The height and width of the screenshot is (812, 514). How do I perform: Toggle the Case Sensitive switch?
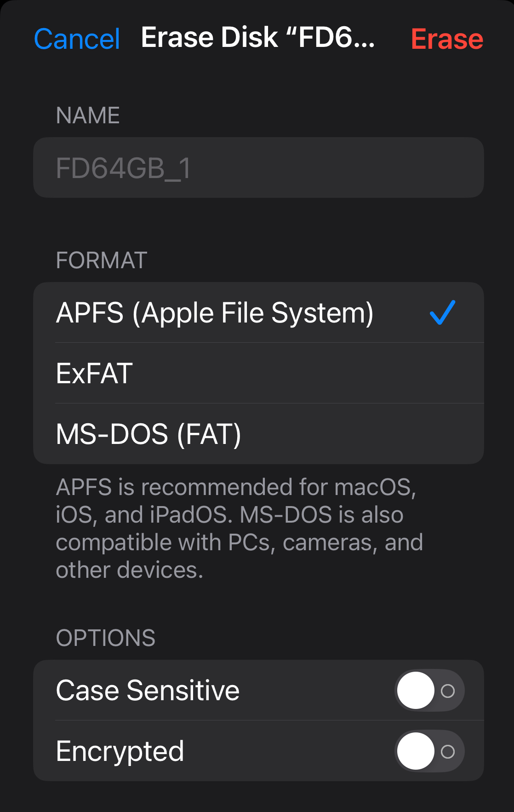(x=429, y=691)
